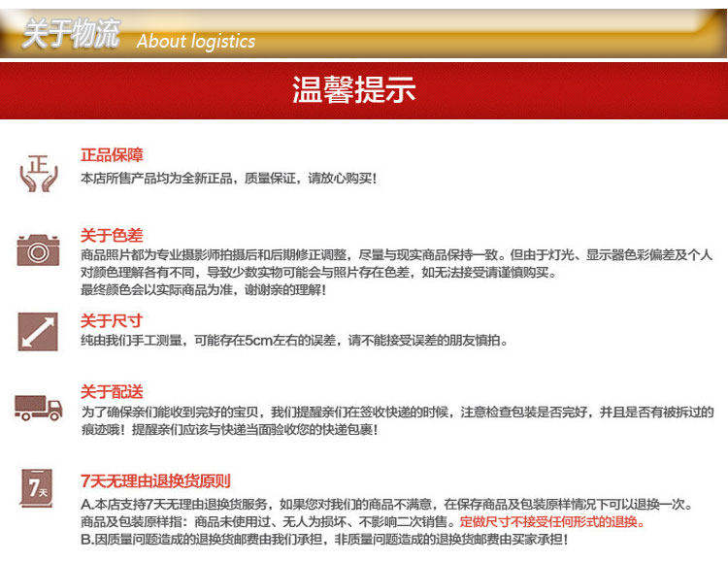The height and width of the screenshot is (562, 728).
Task: Click the 温馨提示 red banner heading
Action: (353, 89)
